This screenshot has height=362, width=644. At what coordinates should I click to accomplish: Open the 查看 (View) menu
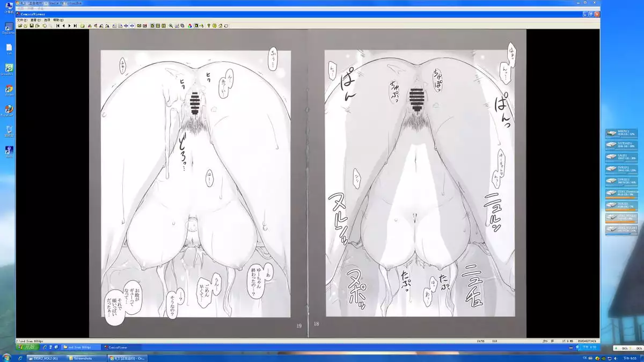pos(34,20)
